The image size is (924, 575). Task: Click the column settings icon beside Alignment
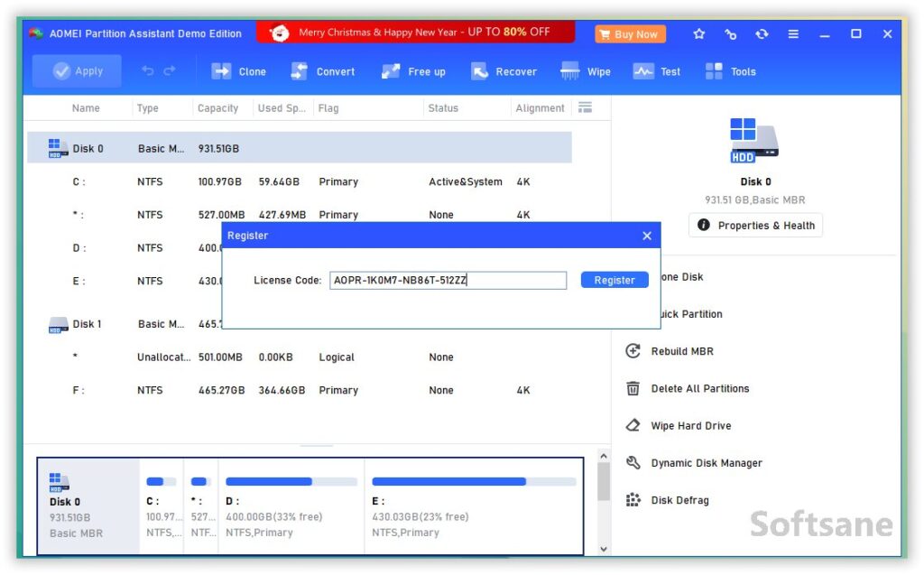pos(585,107)
